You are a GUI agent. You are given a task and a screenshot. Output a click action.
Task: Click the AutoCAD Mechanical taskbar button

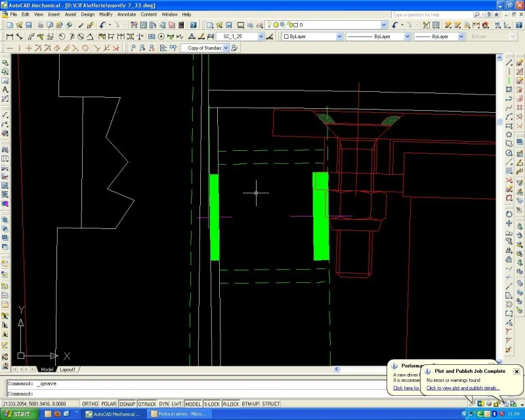point(114,414)
